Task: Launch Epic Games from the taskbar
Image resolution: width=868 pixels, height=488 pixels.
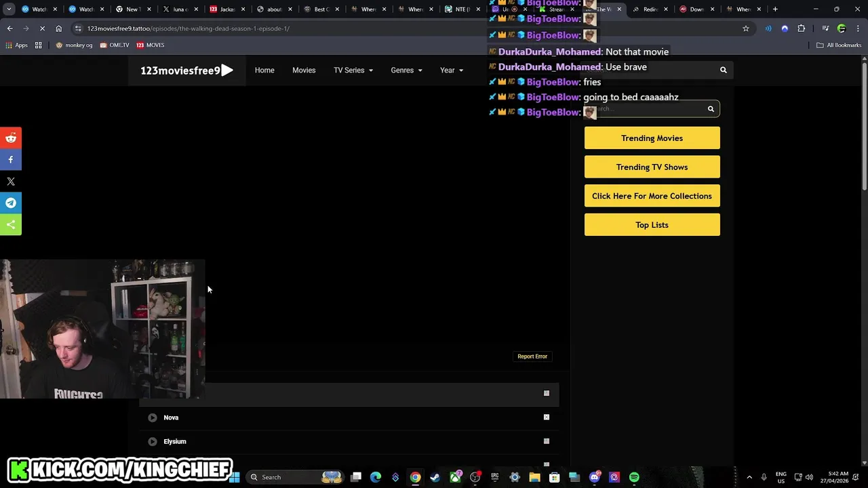Action: pyautogui.click(x=495, y=477)
